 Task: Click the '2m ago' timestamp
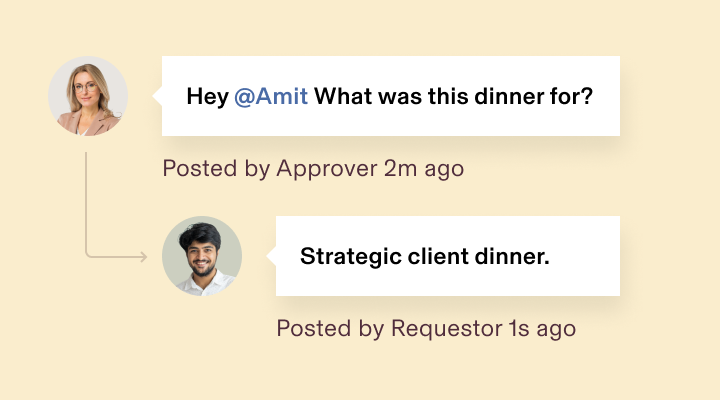tap(424, 169)
